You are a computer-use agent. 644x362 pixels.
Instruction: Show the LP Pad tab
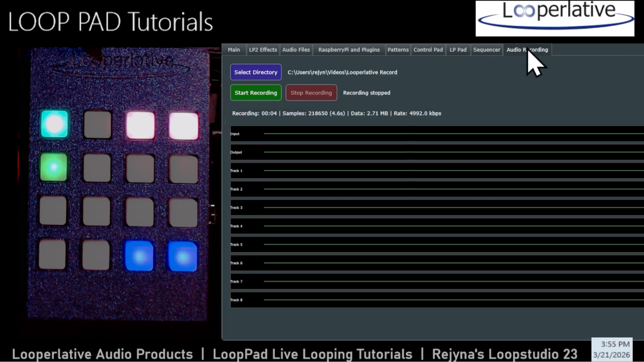[458, 50]
